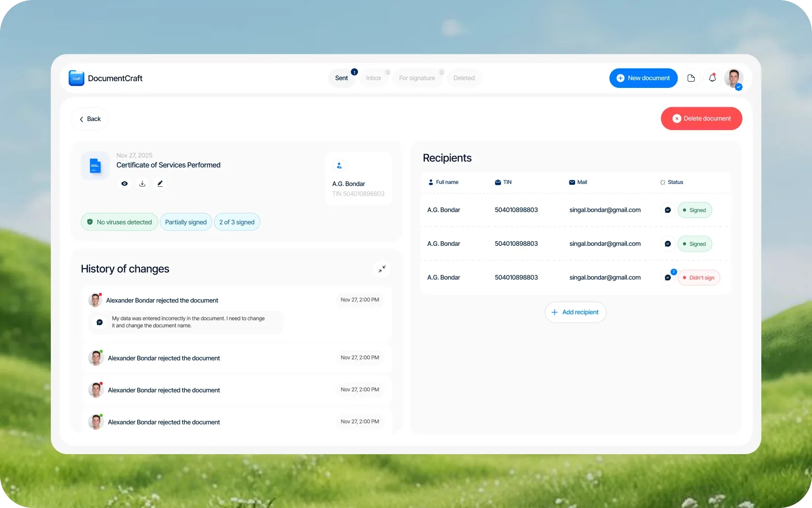The height and width of the screenshot is (508, 812).
Task: Collapse the History of changes panel
Action: click(382, 269)
